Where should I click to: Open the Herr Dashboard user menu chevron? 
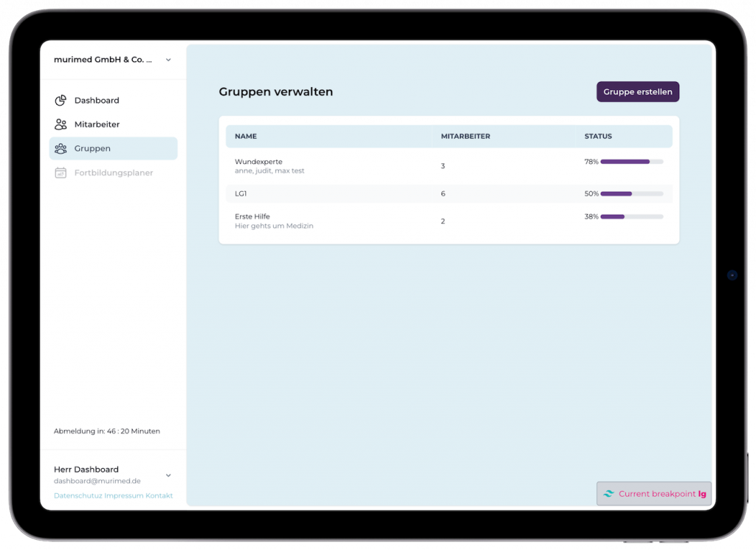click(168, 475)
